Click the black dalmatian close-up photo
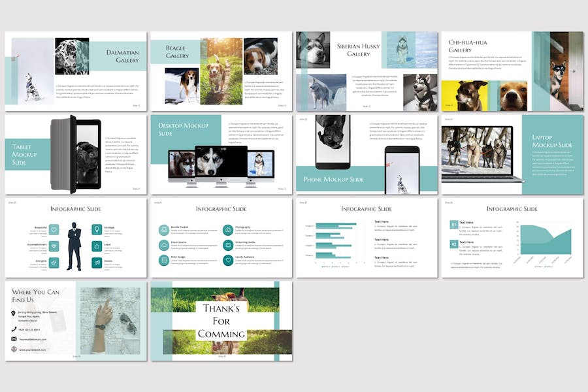The width and height of the screenshot is (588, 392). tap(72, 56)
